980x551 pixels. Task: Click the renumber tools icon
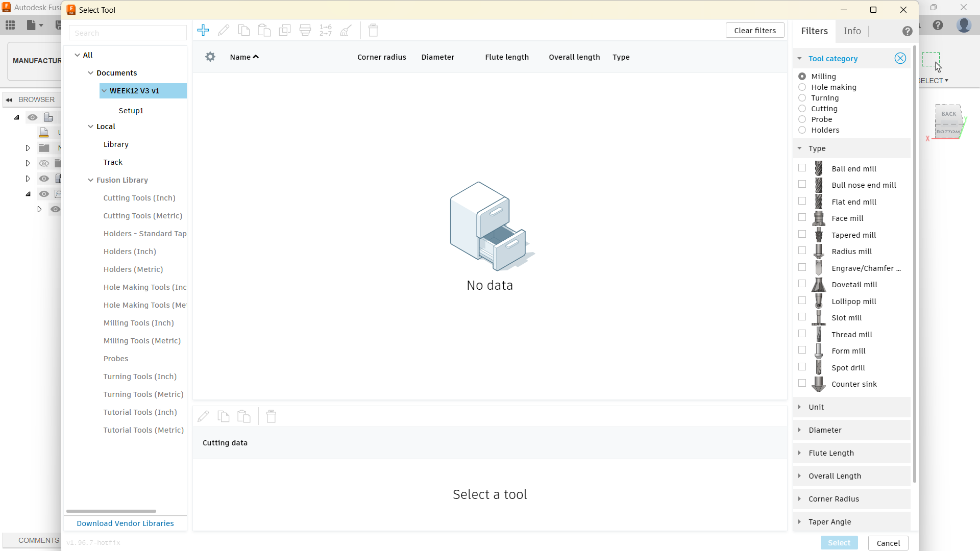pyautogui.click(x=326, y=30)
